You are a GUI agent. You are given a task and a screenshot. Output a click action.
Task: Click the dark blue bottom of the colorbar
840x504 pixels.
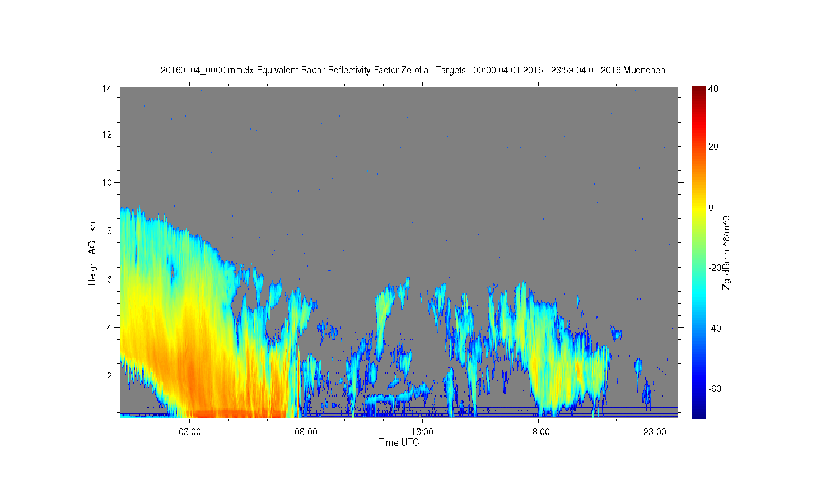coord(698,413)
